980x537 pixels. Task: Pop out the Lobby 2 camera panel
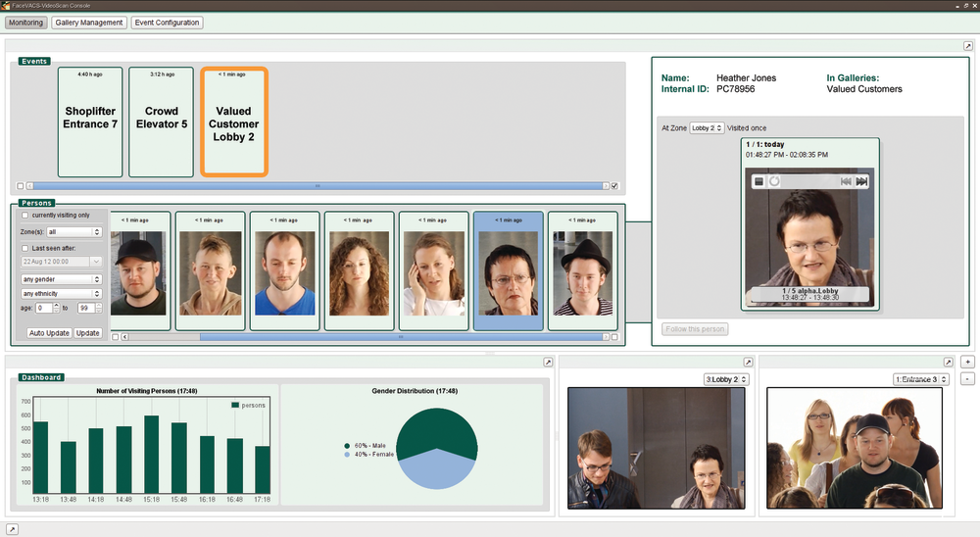point(748,363)
